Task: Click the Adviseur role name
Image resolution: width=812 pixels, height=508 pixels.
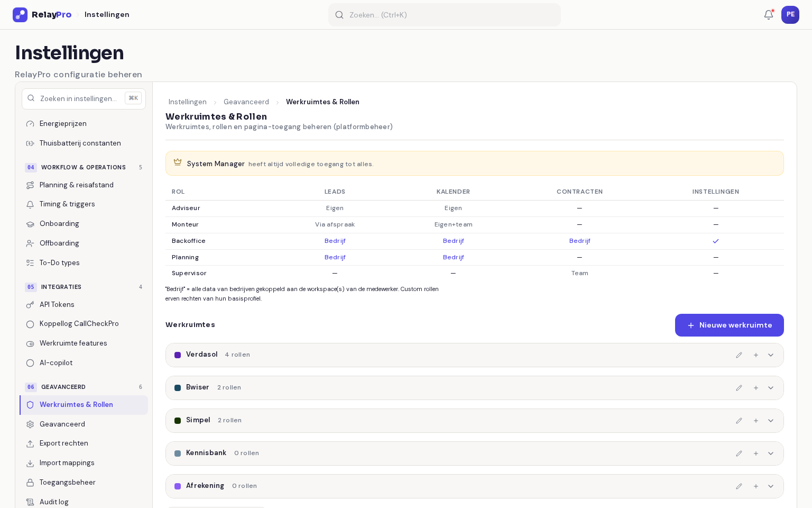Action: pos(186,208)
